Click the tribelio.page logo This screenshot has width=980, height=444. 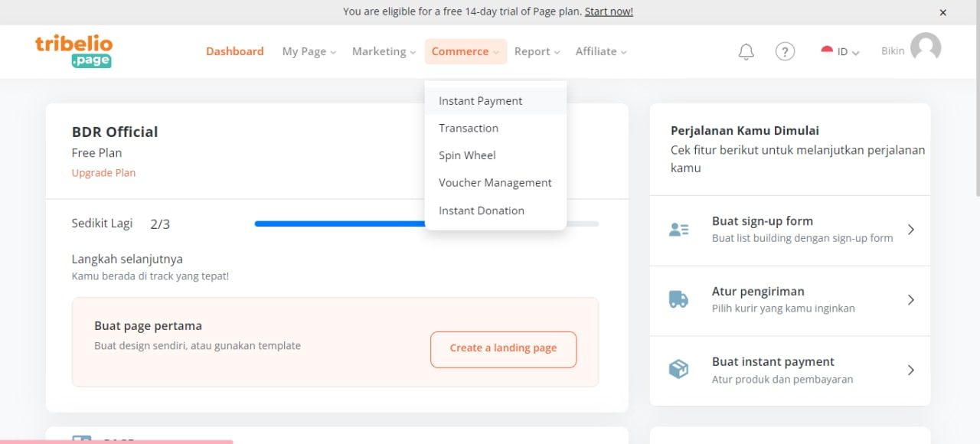73,51
